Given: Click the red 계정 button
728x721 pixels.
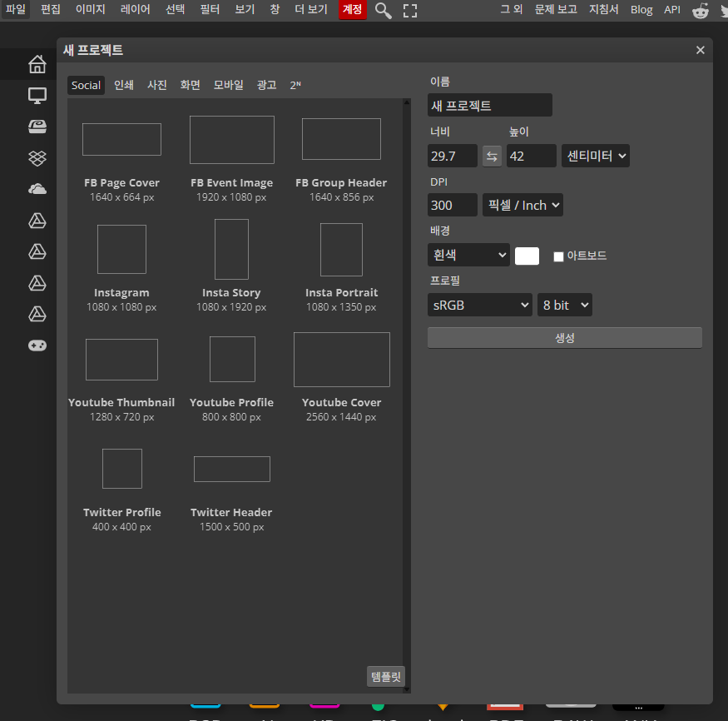Looking at the screenshot, I should (353, 9).
